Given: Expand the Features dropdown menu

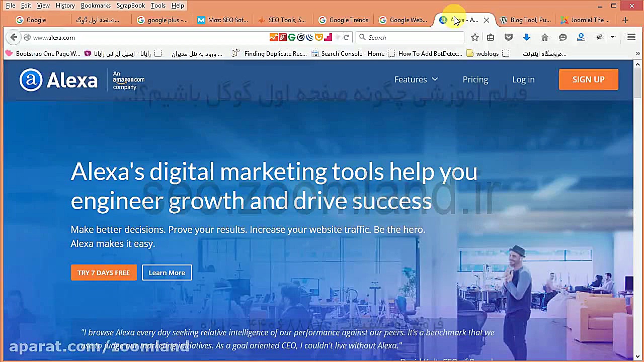Looking at the screenshot, I should pos(416,79).
